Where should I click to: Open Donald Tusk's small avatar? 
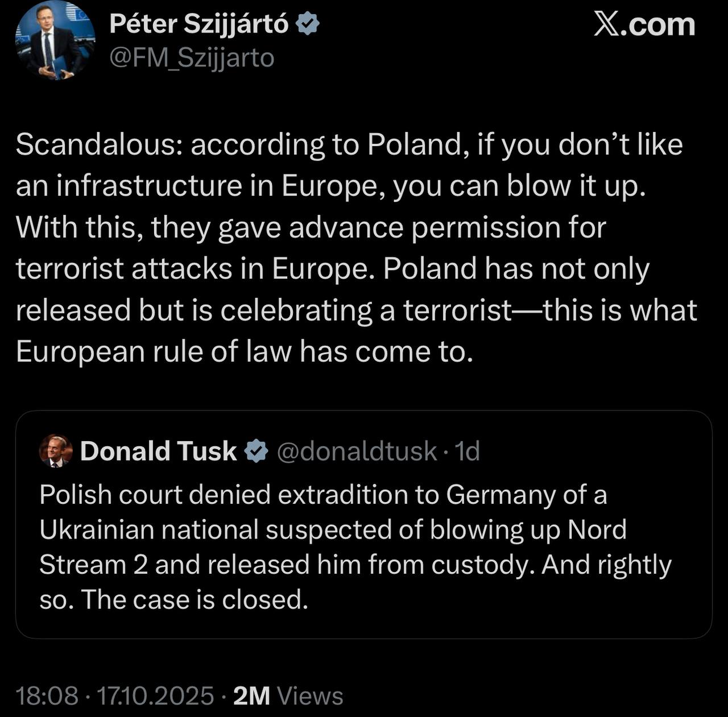(55, 451)
